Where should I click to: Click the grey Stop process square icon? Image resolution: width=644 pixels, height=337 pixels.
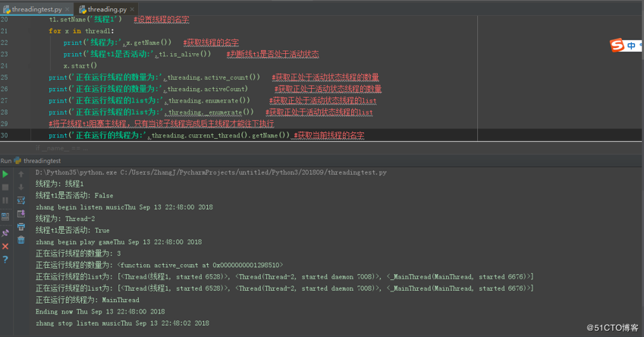pyautogui.click(x=5, y=187)
